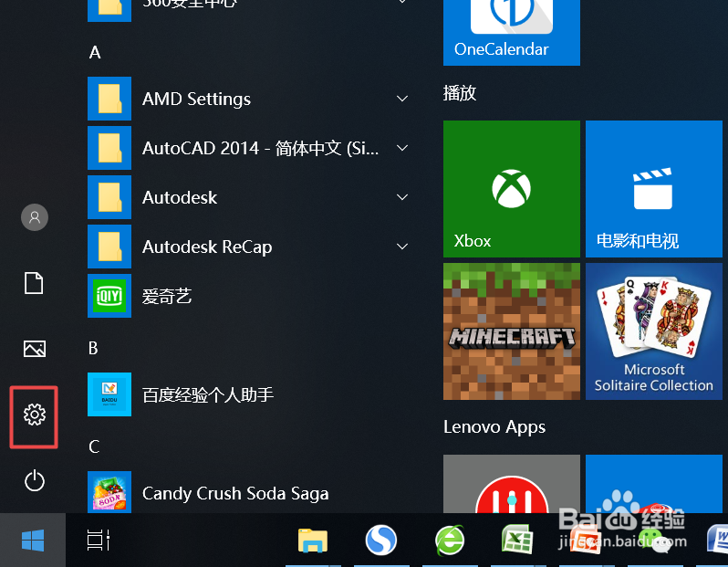Open the Settings gear icon
Screen dimensions: 728x567
point(35,415)
